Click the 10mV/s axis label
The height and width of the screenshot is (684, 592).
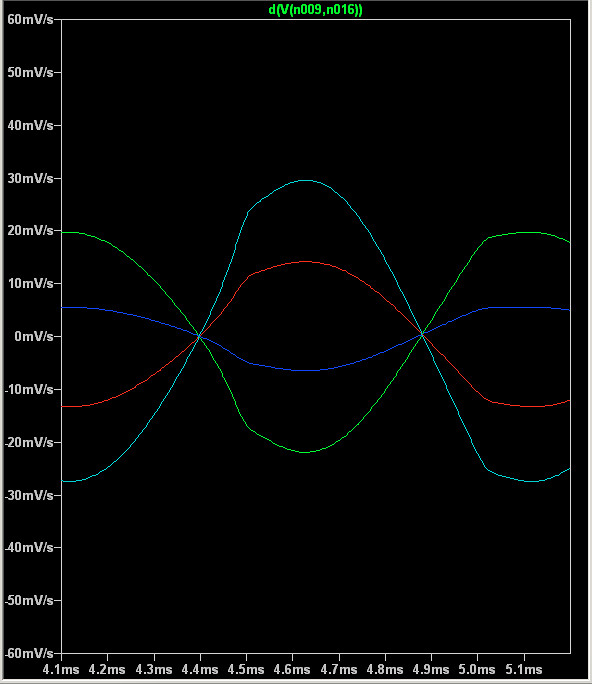tap(30, 284)
